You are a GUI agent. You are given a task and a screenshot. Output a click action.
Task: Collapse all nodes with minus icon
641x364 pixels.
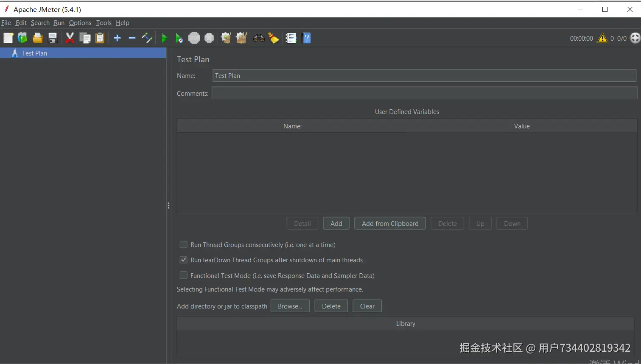(132, 38)
